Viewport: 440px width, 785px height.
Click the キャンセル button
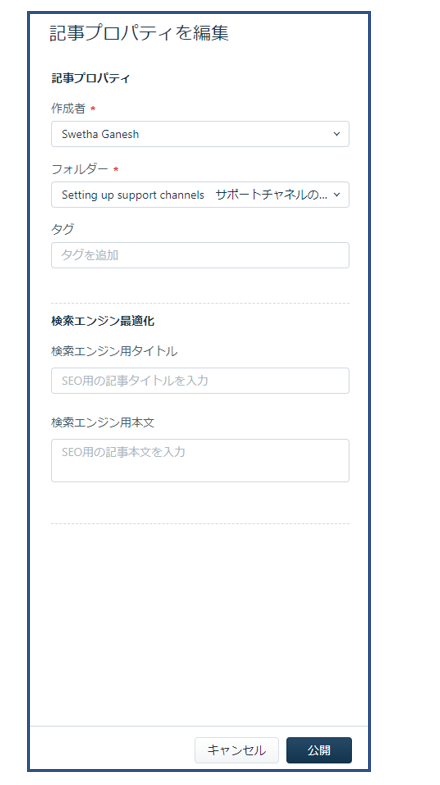(236, 750)
